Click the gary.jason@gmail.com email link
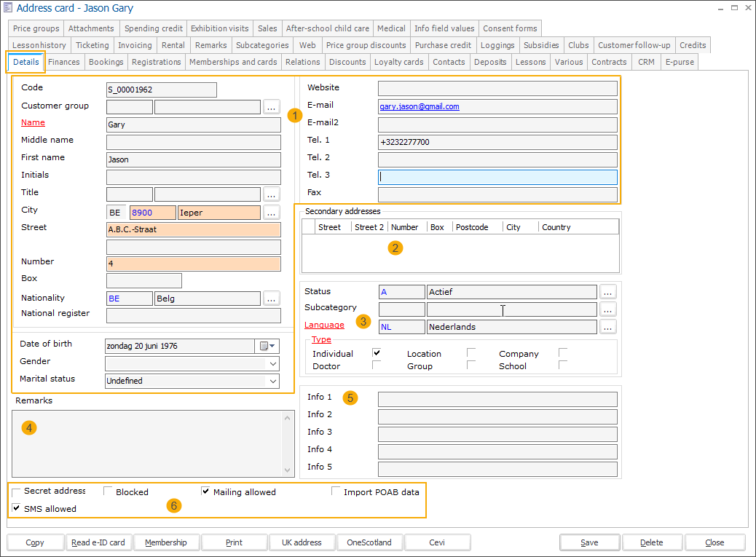This screenshot has width=756, height=557. point(420,106)
